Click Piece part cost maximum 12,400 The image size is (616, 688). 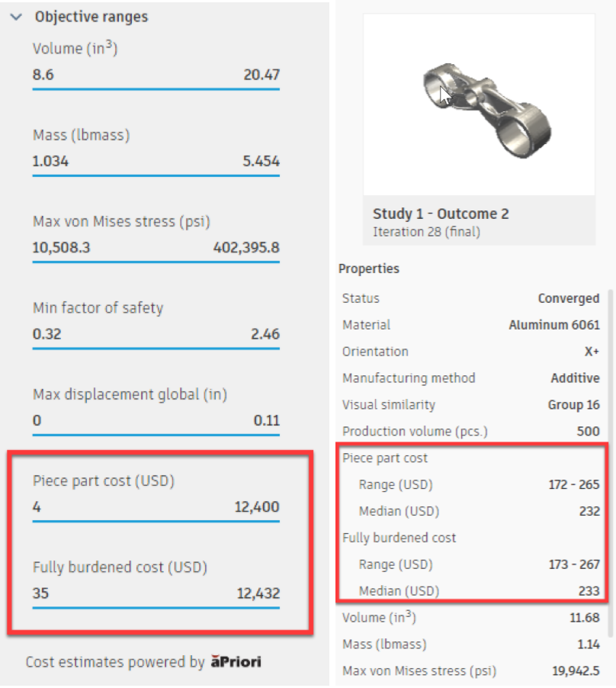[258, 507]
